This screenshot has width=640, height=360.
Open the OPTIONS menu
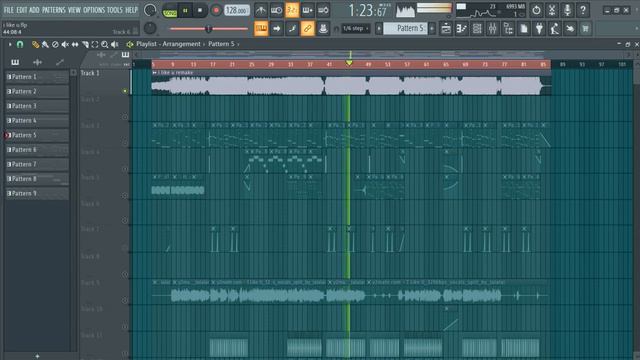[94, 10]
